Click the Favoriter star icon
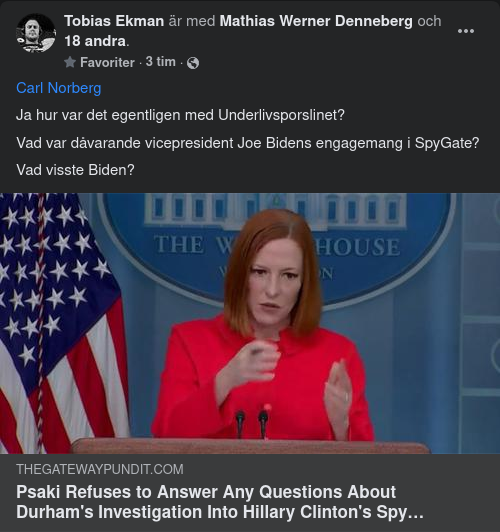This screenshot has width=500, height=532. (70, 62)
